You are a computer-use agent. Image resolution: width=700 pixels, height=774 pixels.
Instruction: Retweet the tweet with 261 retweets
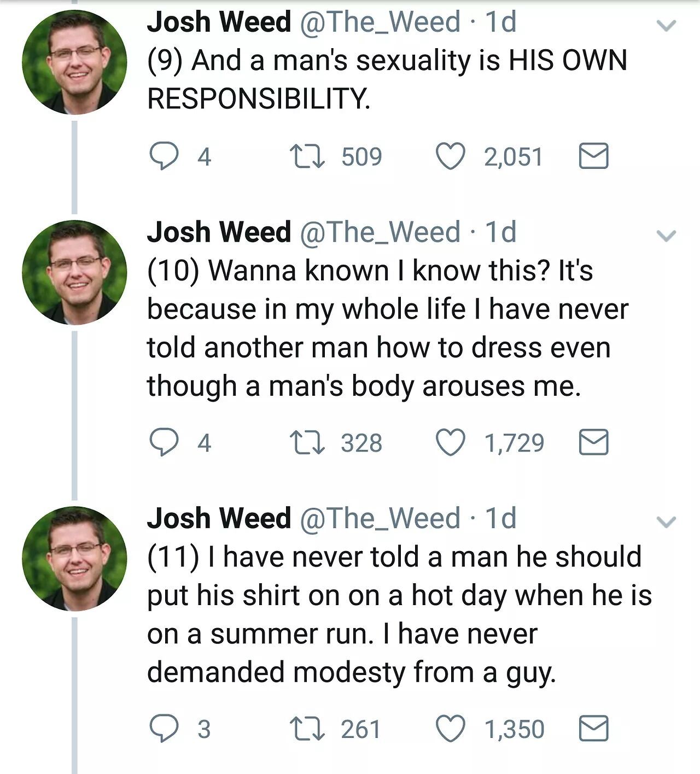pos(307,729)
